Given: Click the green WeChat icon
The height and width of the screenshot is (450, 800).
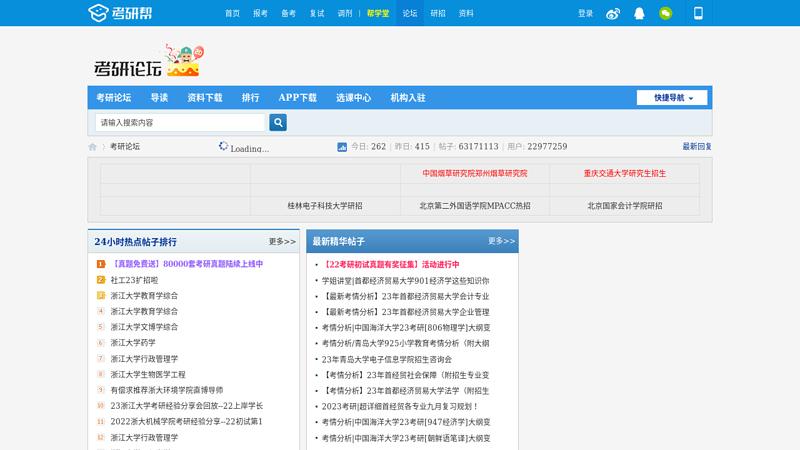Looking at the screenshot, I should 665,13.
